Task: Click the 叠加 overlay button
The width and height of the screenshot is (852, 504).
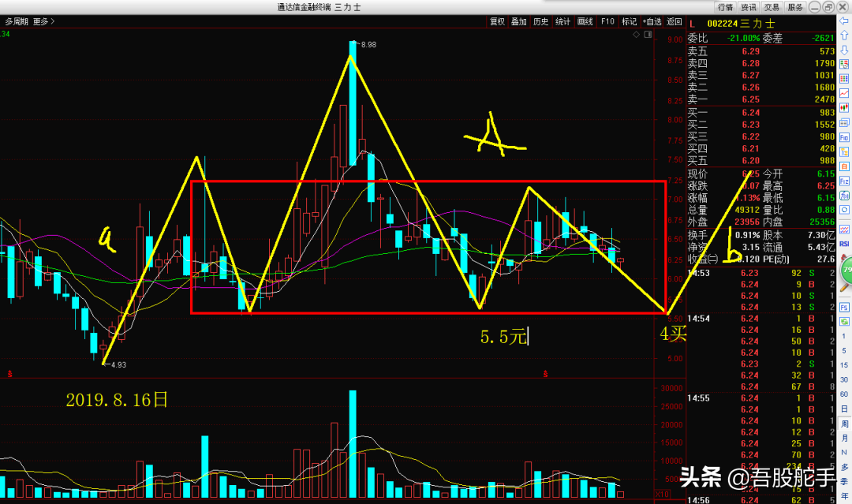Action: coord(519,22)
